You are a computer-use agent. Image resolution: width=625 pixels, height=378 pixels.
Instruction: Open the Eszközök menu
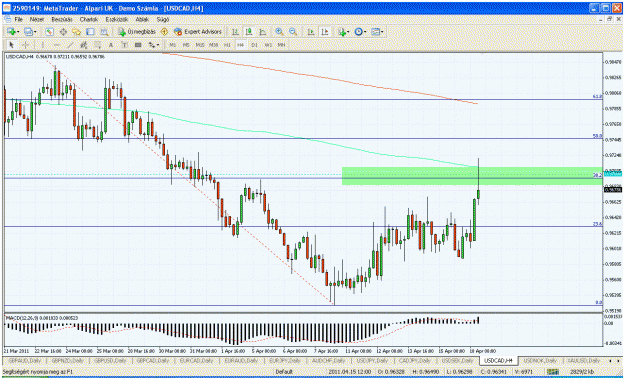click(116, 19)
